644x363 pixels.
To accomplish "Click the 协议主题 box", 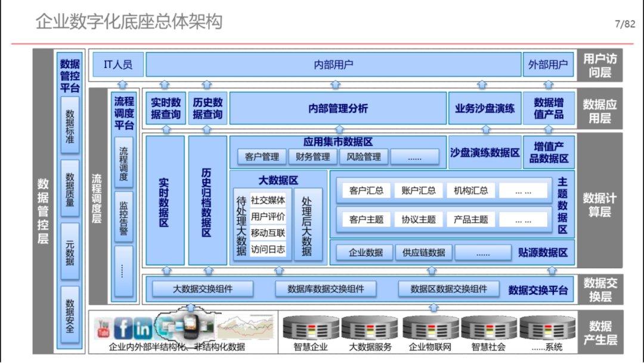I will [x=419, y=220].
